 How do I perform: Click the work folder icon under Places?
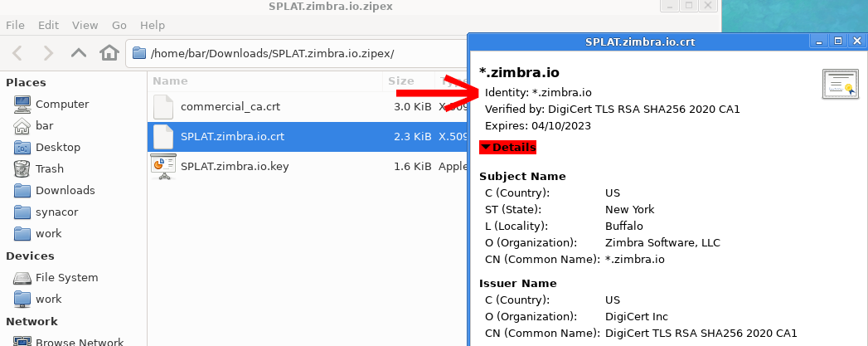[x=22, y=234]
